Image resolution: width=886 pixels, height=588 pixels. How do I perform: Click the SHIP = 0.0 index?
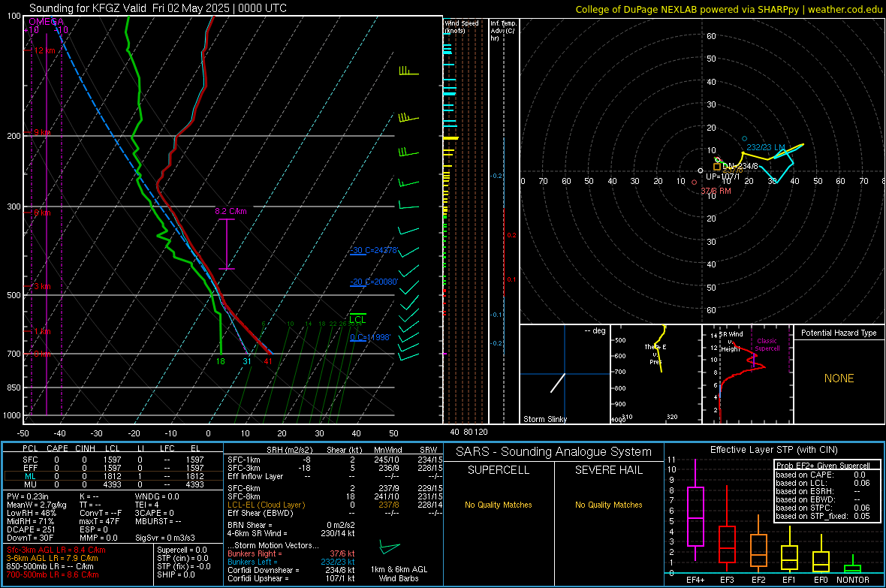coord(176,574)
